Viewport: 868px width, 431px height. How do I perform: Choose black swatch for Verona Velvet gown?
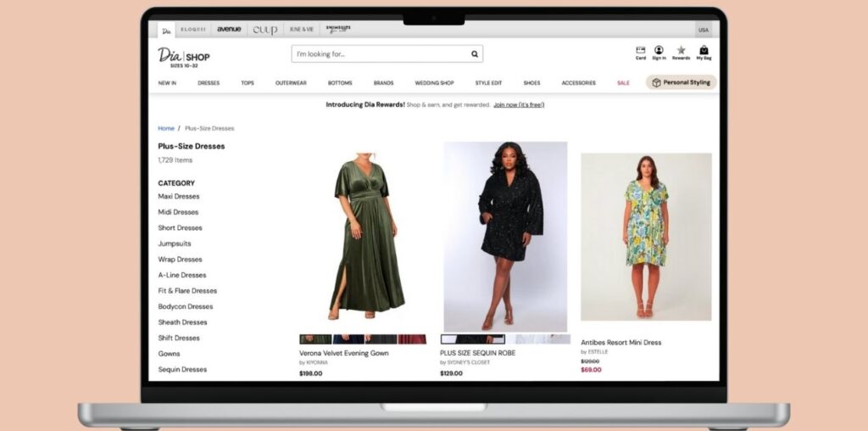coord(381,339)
